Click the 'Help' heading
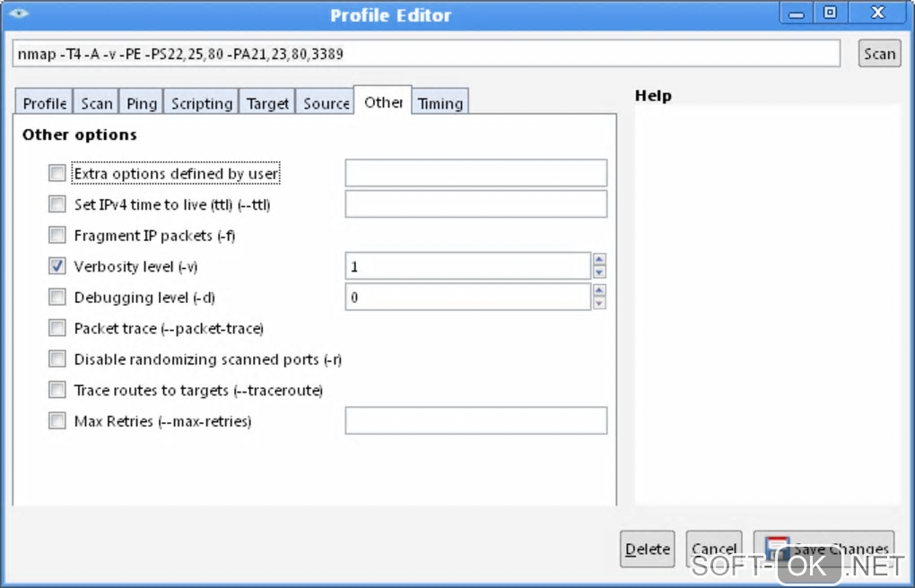 653,96
